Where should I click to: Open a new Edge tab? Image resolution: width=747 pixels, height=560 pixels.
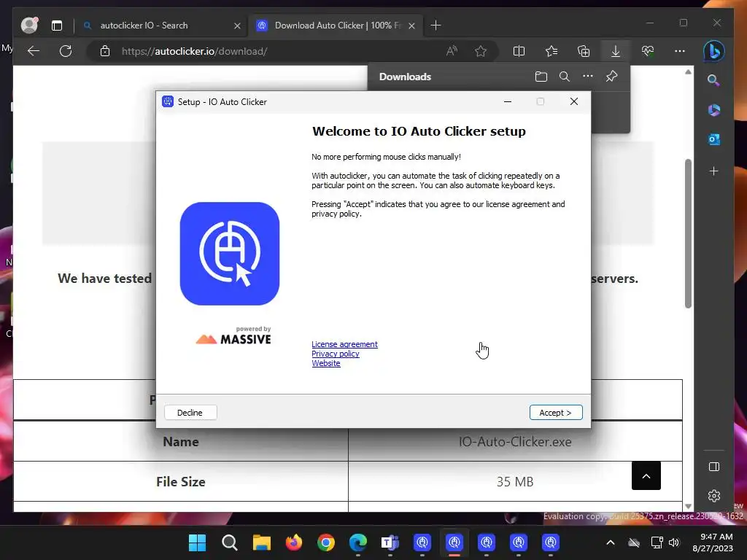click(436, 26)
